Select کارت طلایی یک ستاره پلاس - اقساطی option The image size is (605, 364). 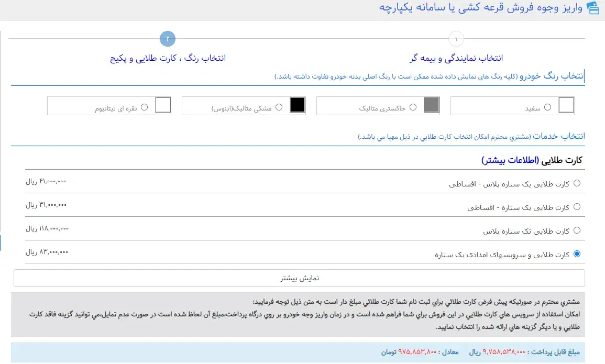click(x=578, y=183)
